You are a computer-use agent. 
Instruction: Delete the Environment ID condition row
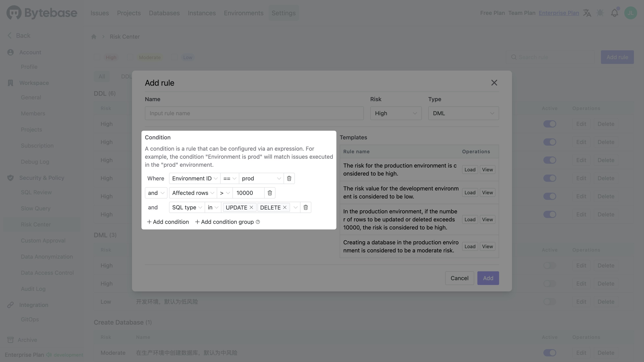[289, 178]
